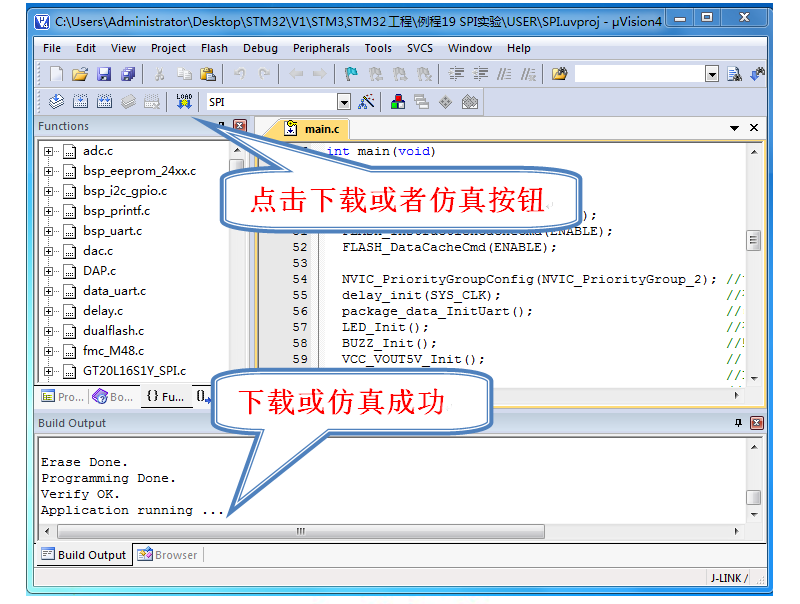Show the editor tab list dropdown arrow
Screen dimensions: 800x604
[734, 128]
